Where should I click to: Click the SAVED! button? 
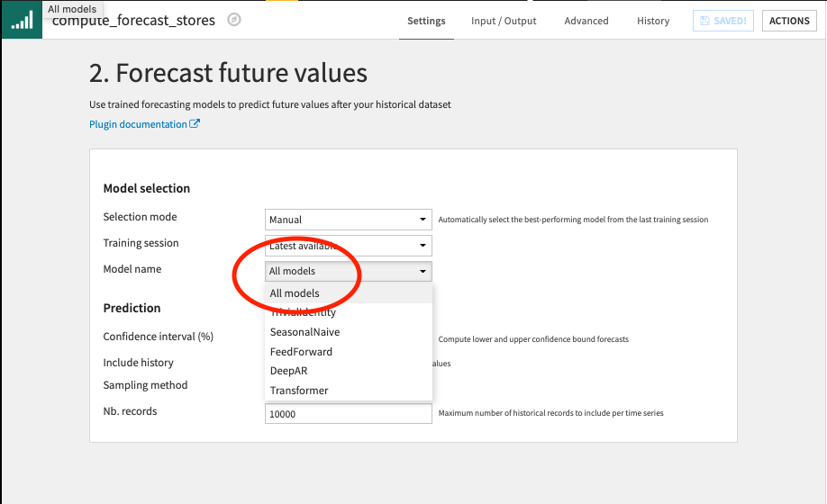(723, 21)
